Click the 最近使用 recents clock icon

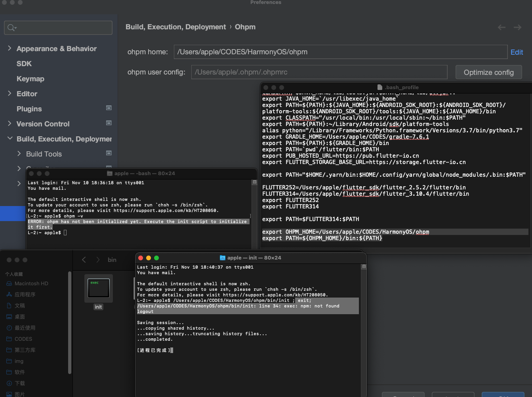pyautogui.click(x=9, y=328)
